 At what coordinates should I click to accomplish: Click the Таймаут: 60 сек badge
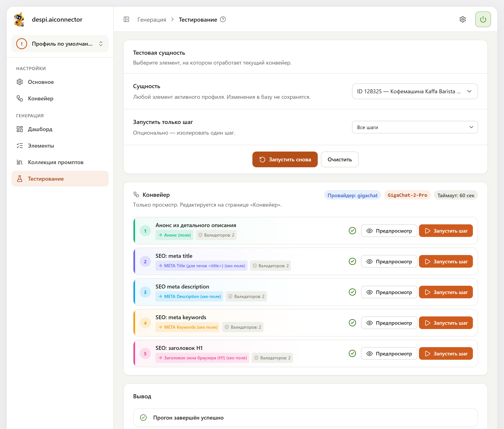tap(456, 195)
